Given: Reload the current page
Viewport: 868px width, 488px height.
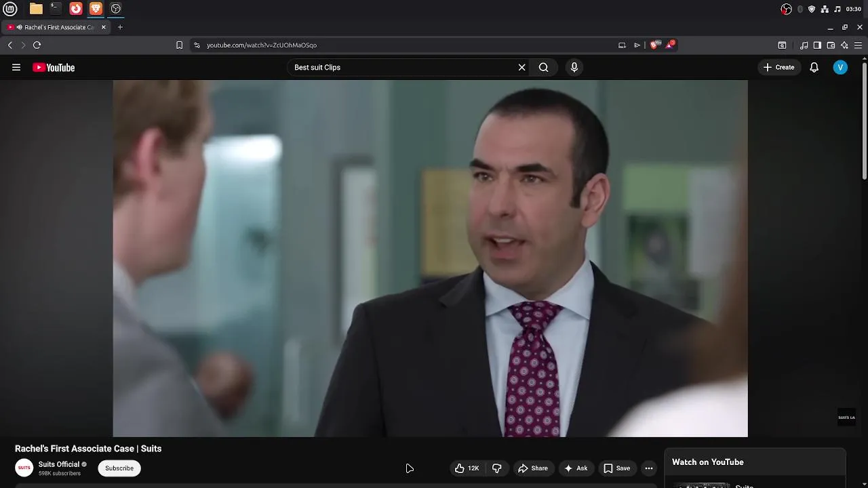Looking at the screenshot, I should 37,45.
